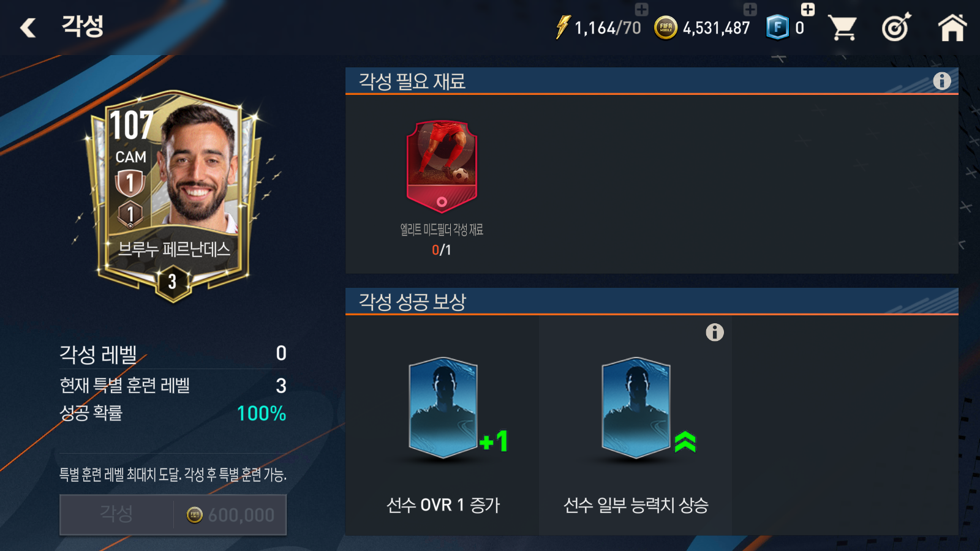
Task: Add stamina with plus above energy
Action: (x=641, y=9)
